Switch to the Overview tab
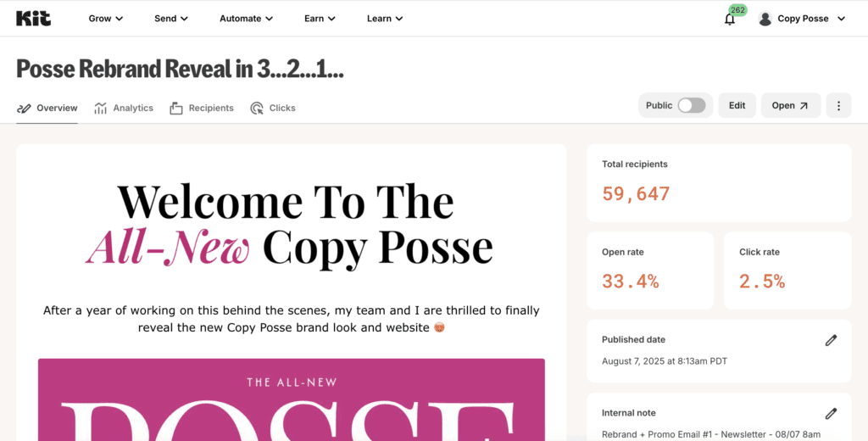This screenshot has height=441, width=868. coord(47,108)
